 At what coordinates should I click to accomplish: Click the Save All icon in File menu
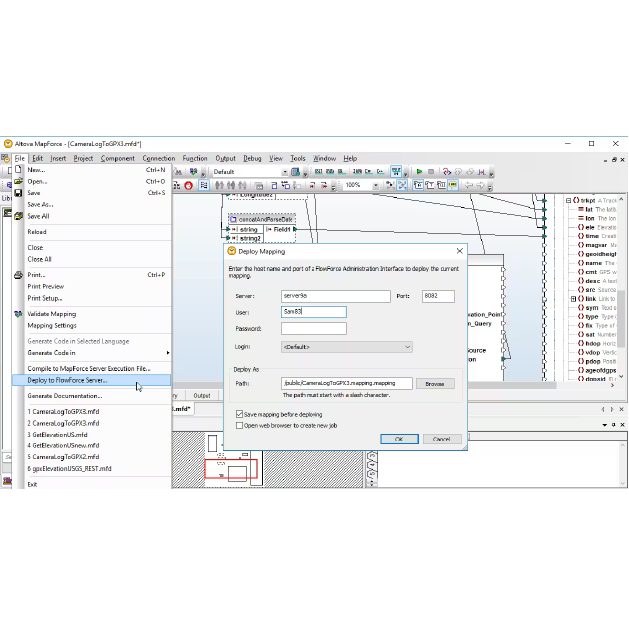pyautogui.click(x=18, y=216)
